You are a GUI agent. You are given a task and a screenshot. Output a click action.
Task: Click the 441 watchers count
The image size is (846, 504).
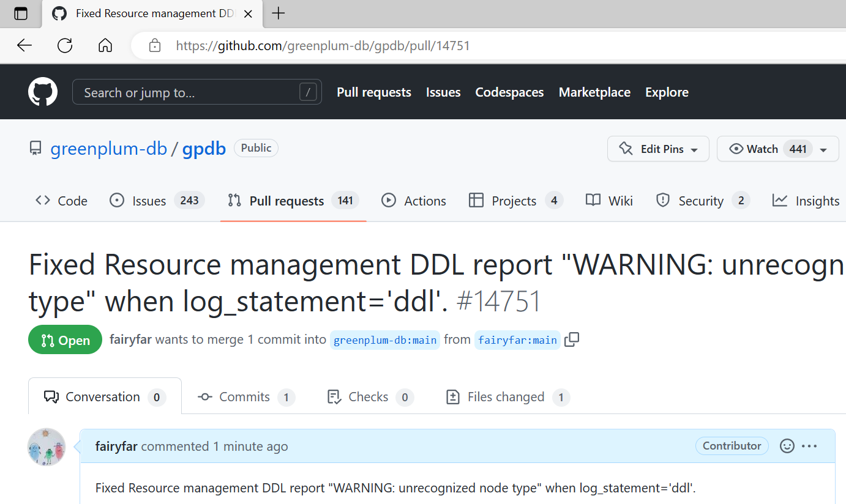tap(798, 149)
